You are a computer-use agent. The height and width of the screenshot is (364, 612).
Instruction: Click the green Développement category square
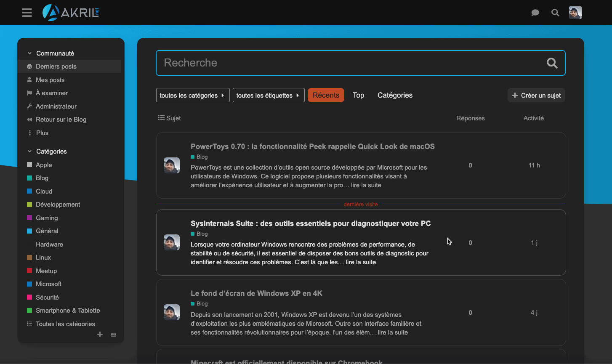point(29,205)
